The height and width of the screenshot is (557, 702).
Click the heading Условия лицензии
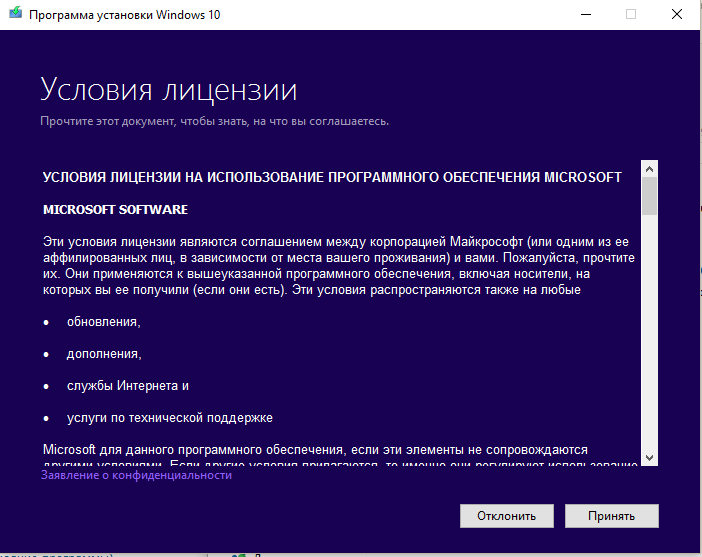tap(168, 90)
